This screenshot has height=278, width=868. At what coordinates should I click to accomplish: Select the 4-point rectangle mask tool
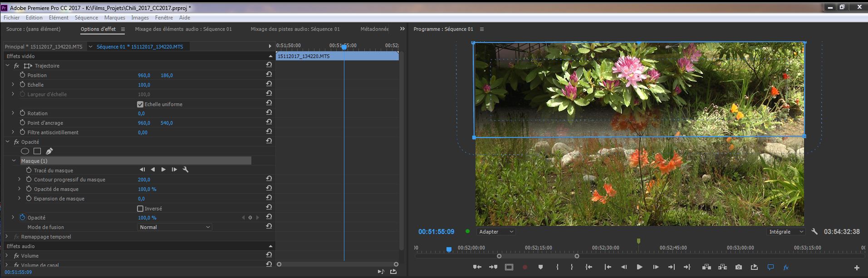tap(37, 151)
